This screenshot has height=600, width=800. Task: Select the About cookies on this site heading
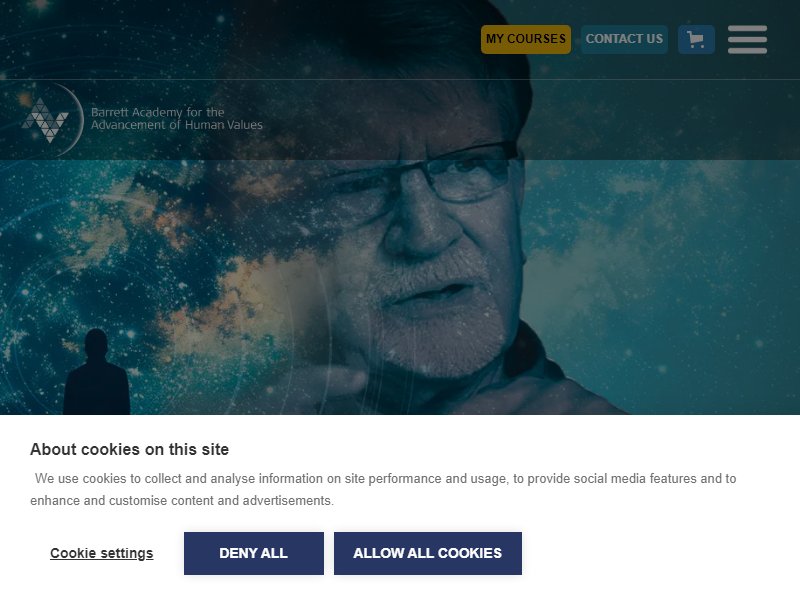click(x=130, y=449)
